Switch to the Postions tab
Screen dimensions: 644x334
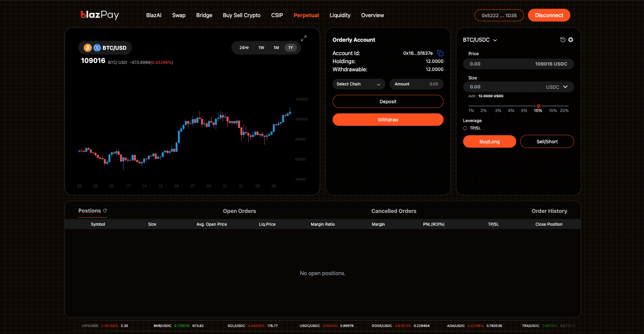89,211
